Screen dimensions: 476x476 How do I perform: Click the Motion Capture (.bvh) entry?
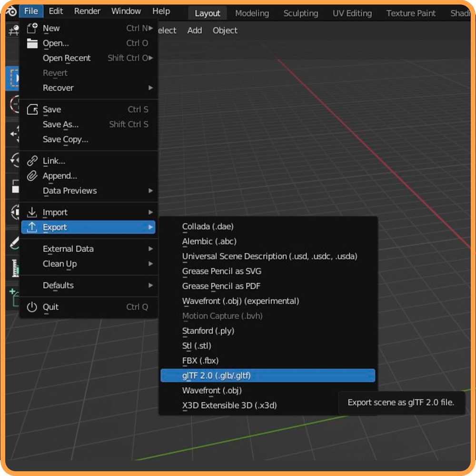pos(268,316)
